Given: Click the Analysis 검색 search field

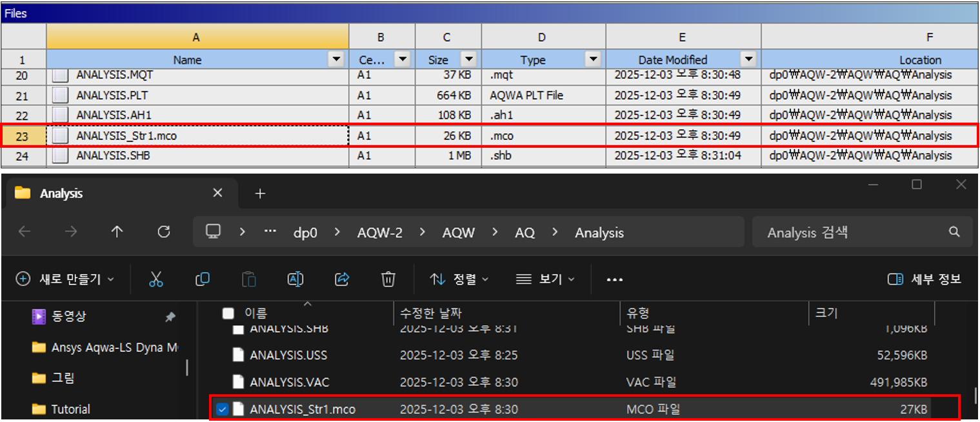Looking at the screenshot, I should click(852, 232).
